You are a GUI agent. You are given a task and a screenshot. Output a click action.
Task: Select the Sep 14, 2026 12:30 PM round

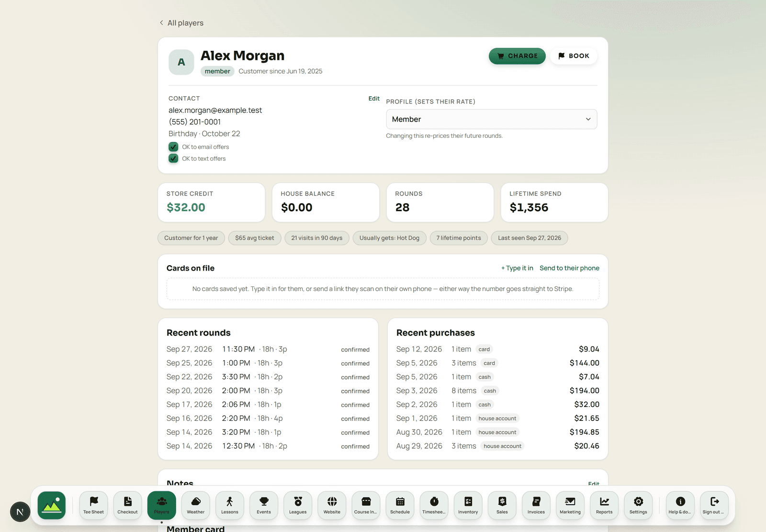(x=268, y=446)
